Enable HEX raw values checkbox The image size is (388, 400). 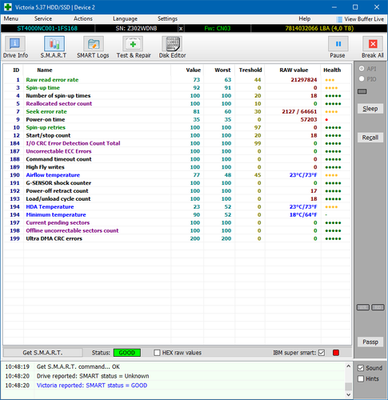click(x=157, y=353)
